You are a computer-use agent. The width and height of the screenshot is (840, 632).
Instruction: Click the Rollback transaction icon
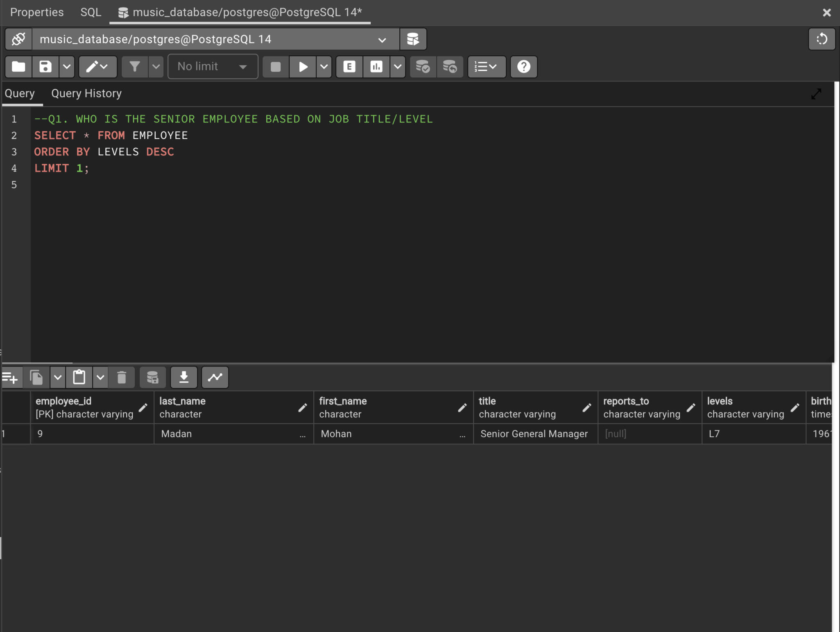[x=450, y=66]
